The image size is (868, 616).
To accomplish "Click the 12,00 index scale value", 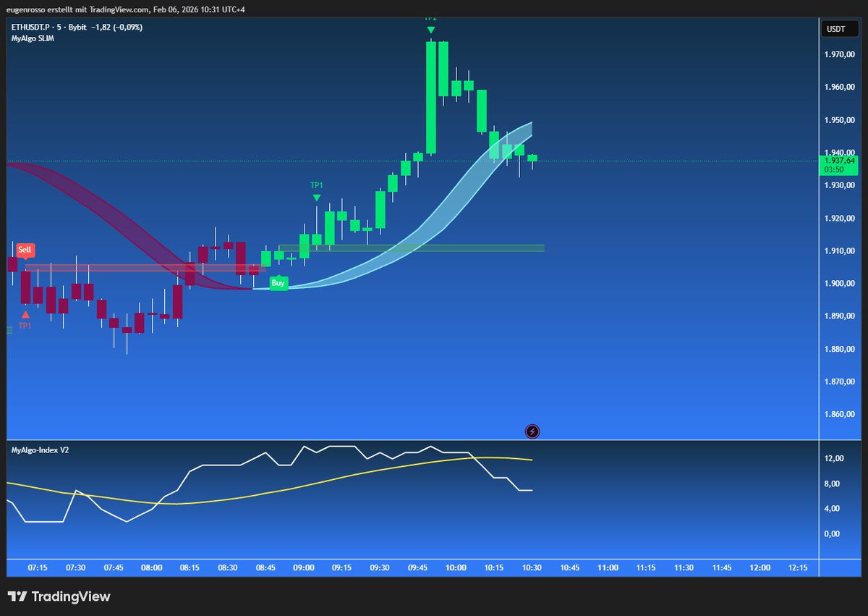I will coord(833,459).
